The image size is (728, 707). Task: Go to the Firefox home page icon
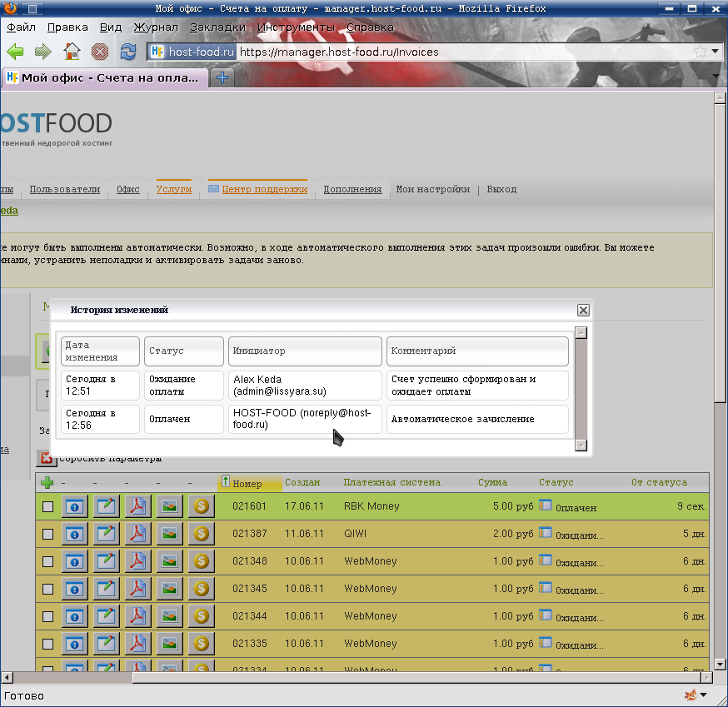click(x=72, y=52)
